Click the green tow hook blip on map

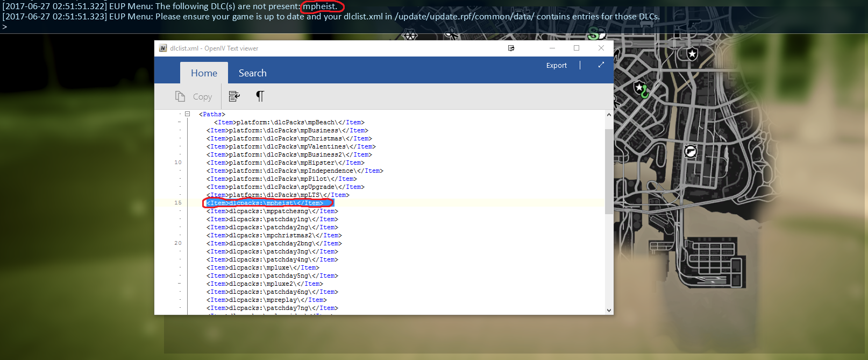coord(645,93)
